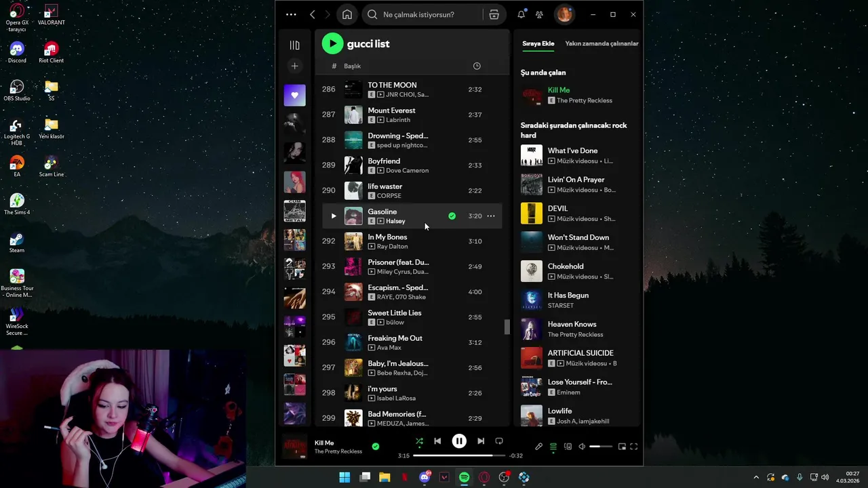
Task: Skip to previous track
Action: (x=437, y=441)
